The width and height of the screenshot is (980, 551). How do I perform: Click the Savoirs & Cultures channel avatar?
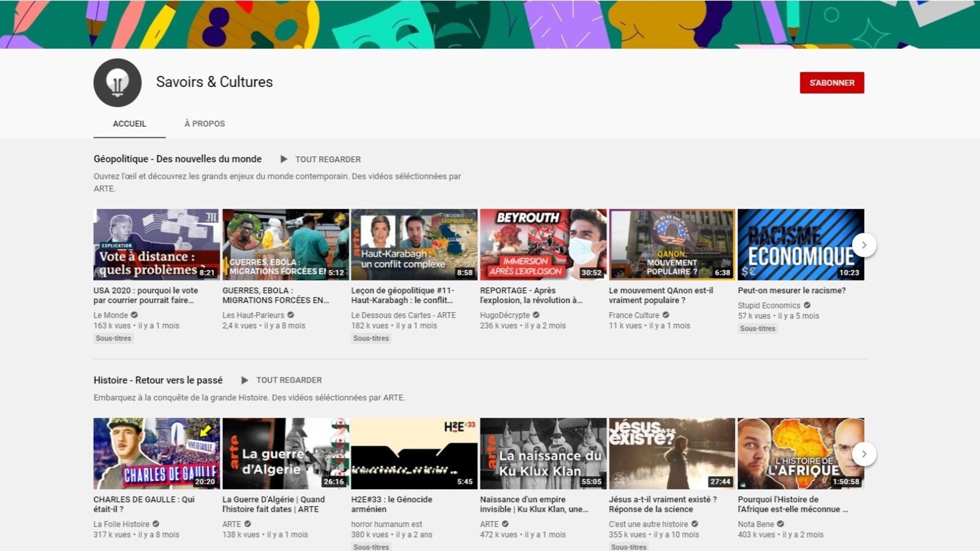pos(118,83)
